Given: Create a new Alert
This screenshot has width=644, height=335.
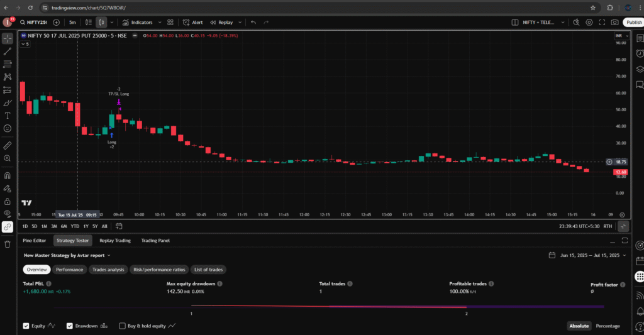Looking at the screenshot, I should click(x=193, y=22).
